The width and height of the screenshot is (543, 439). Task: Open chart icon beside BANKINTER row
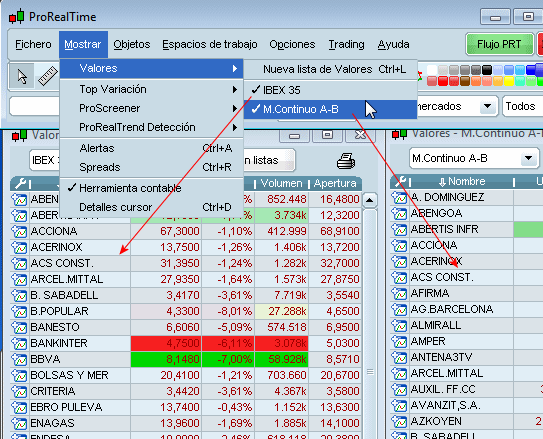pyautogui.click(x=19, y=343)
